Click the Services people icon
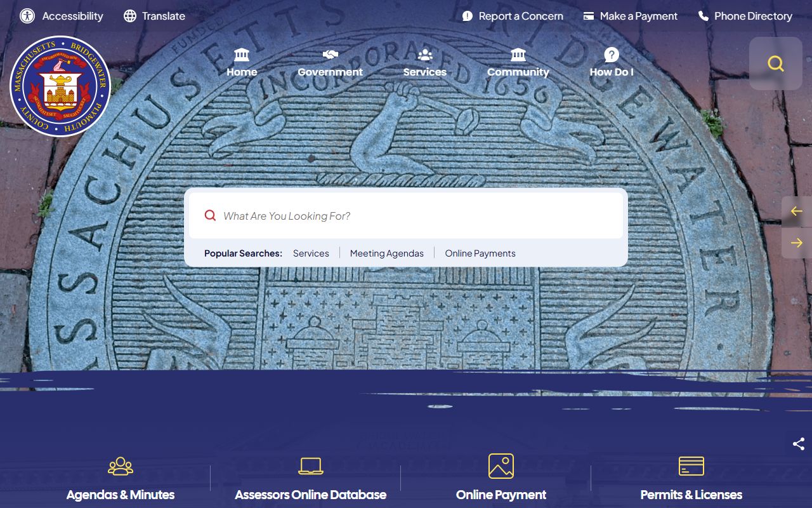This screenshot has height=508, width=812. pos(425,55)
